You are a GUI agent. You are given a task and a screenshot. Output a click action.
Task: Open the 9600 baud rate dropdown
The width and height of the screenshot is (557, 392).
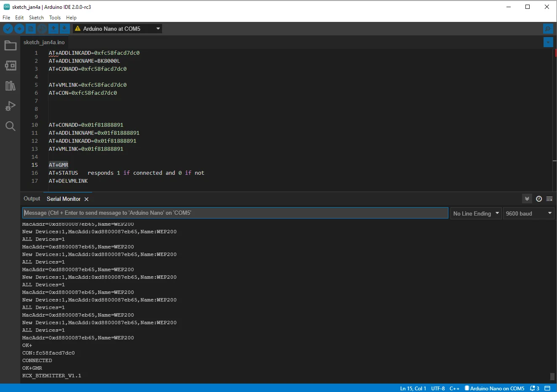(x=529, y=213)
